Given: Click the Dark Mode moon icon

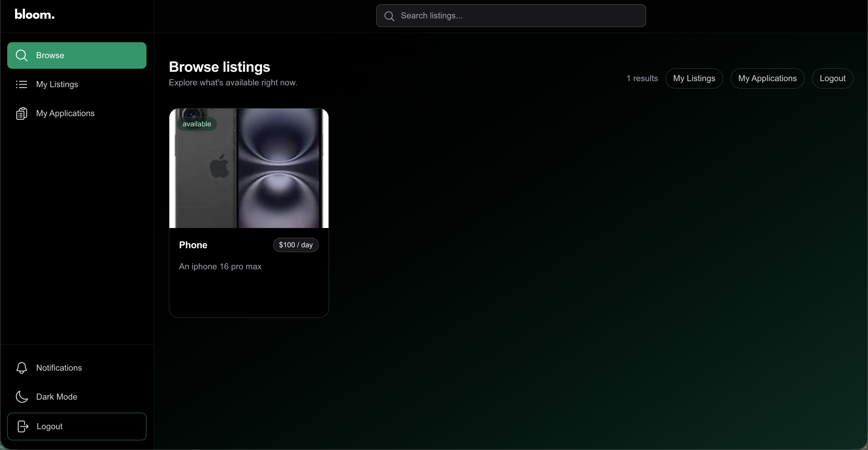Looking at the screenshot, I should (22, 397).
